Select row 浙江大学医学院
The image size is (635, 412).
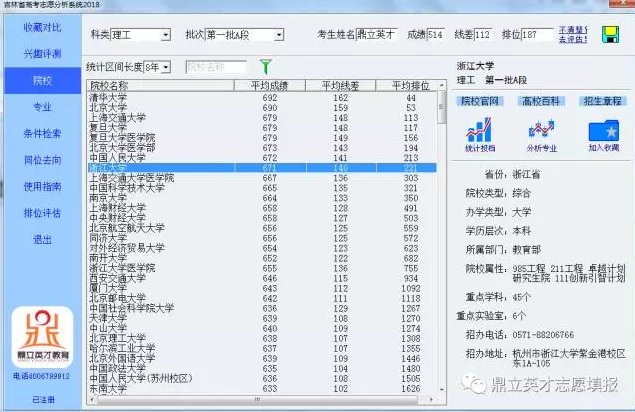click(262, 268)
